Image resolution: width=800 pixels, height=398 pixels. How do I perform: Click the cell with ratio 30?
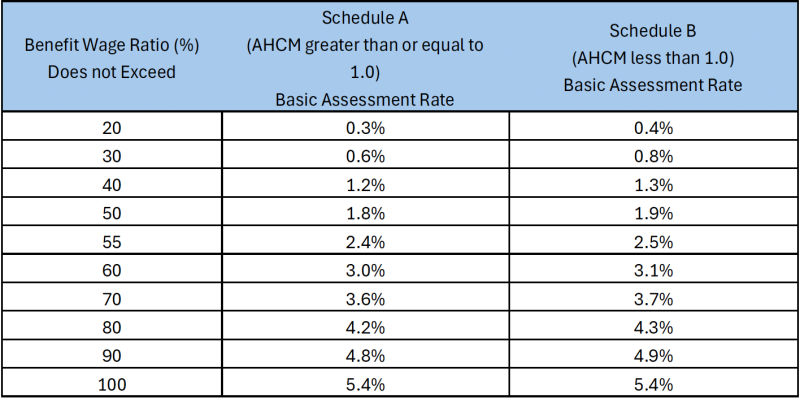coord(112,155)
